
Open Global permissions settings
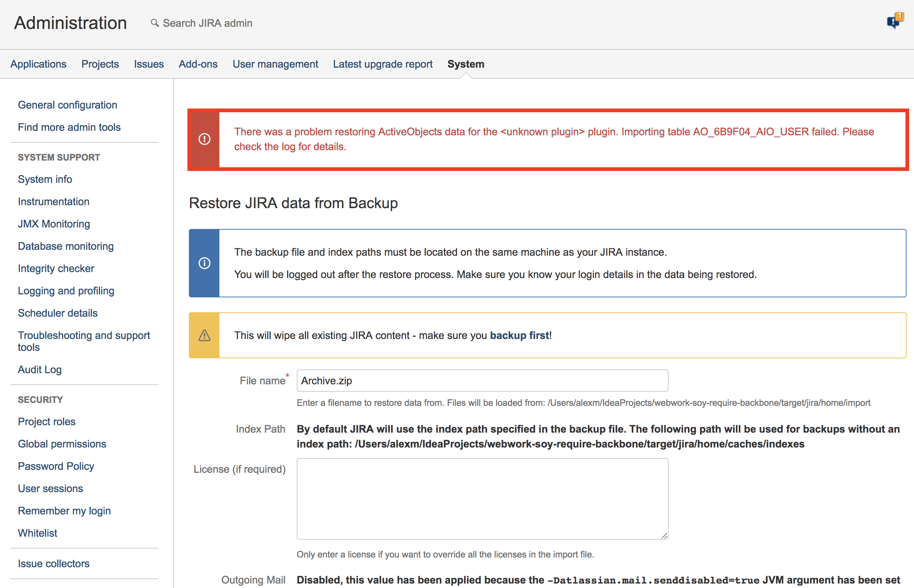[x=62, y=444]
